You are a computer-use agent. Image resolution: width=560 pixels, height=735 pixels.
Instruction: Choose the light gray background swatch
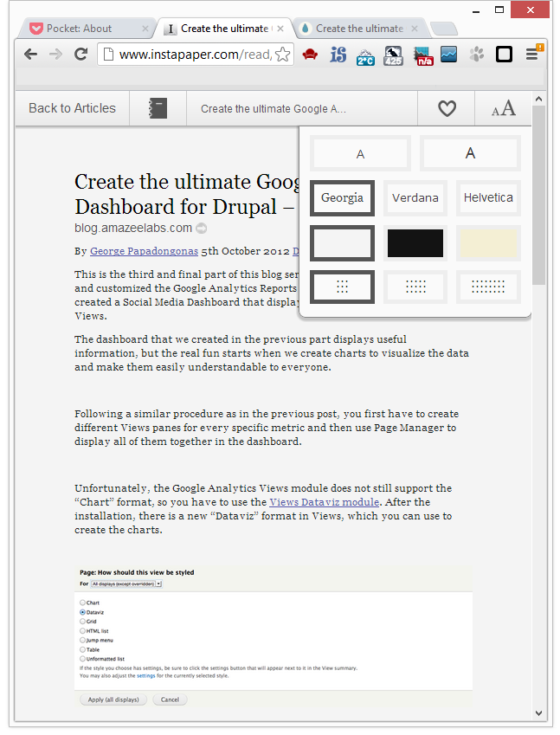click(342, 242)
